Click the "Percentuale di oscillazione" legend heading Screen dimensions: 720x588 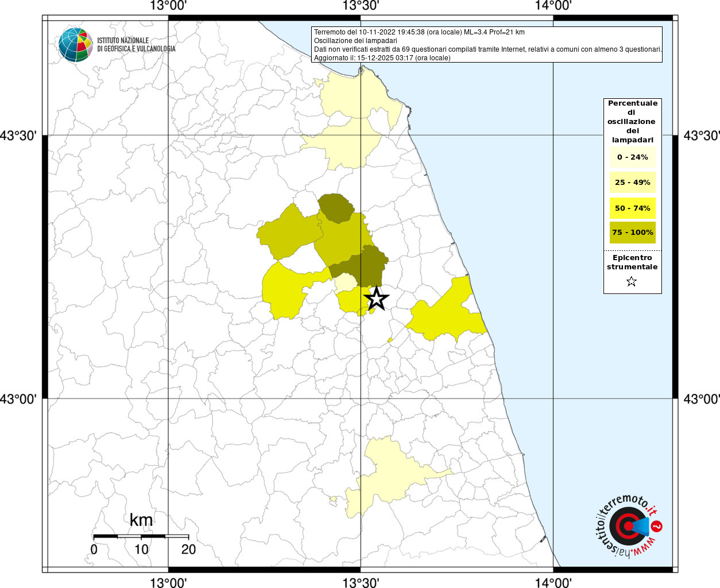click(x=632, y=121)
